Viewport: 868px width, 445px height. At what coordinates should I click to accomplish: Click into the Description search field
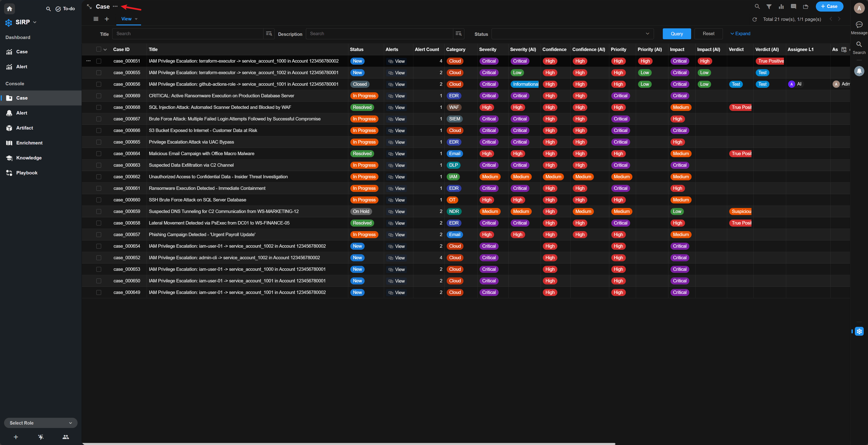pyautogui.click(x=379, y=34)
